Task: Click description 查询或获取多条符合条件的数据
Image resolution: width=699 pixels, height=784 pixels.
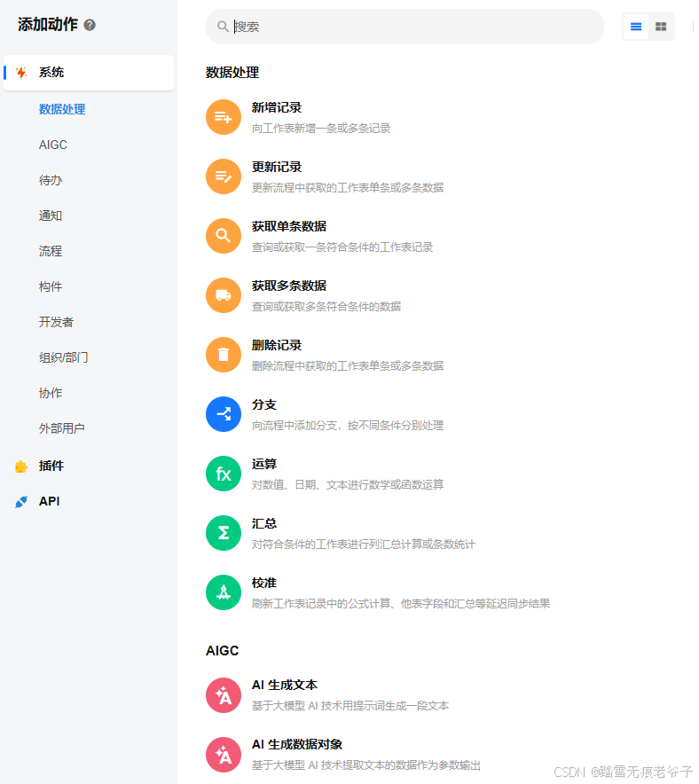Action: (326, 307)
